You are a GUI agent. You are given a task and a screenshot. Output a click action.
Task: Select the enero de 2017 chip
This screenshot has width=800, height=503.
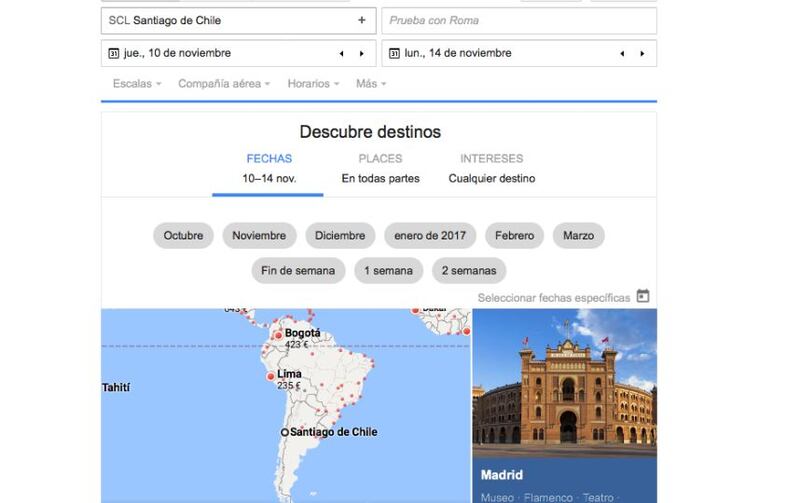point(430,236)
